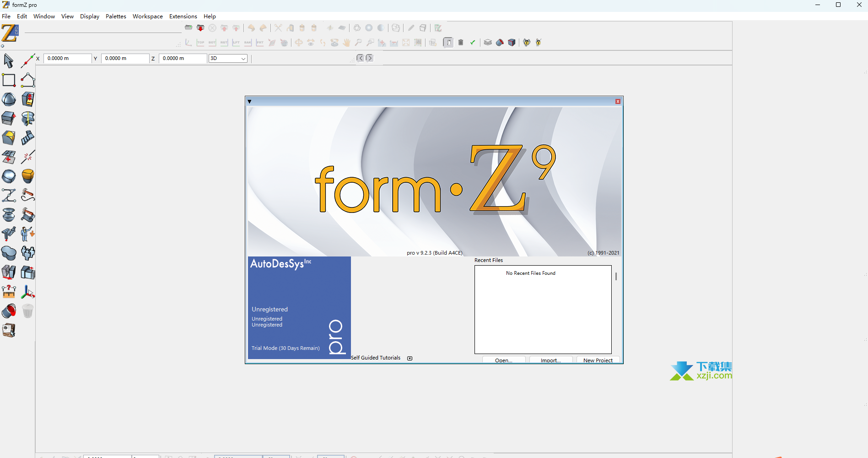
Task: Click the red download arrow toolbar icon
Action: (200, 28)
